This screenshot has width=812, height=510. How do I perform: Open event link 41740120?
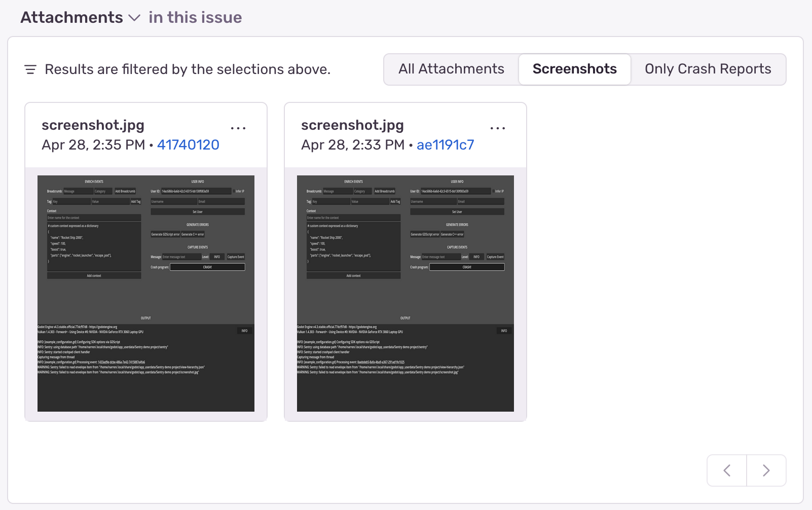[188, 144]
